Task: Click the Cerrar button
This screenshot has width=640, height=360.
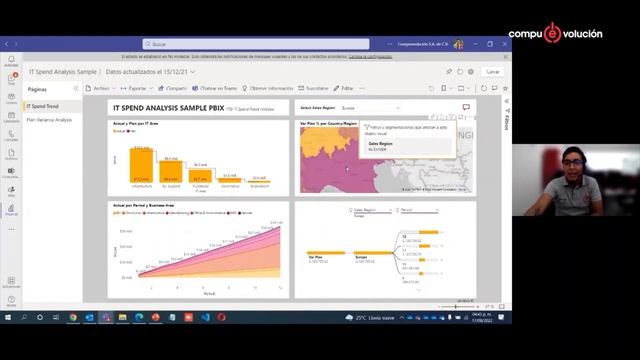Action: 493,72
